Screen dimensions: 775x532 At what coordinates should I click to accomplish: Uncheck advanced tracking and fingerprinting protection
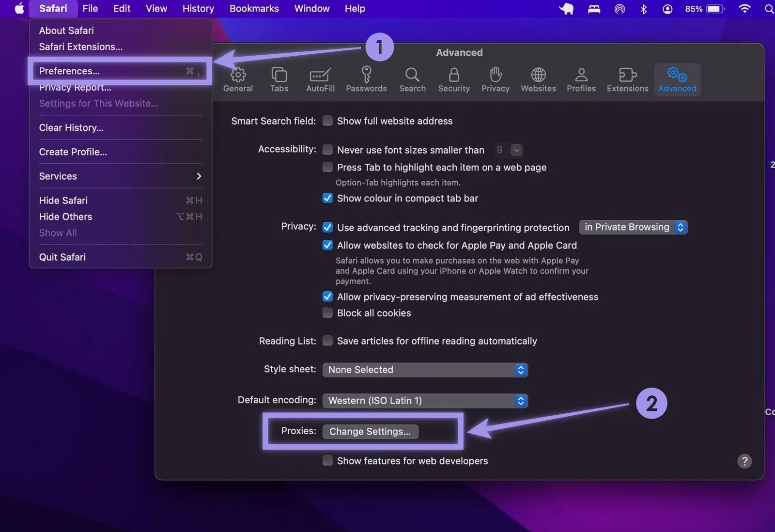pyautogui.click(x=328, y=227)
